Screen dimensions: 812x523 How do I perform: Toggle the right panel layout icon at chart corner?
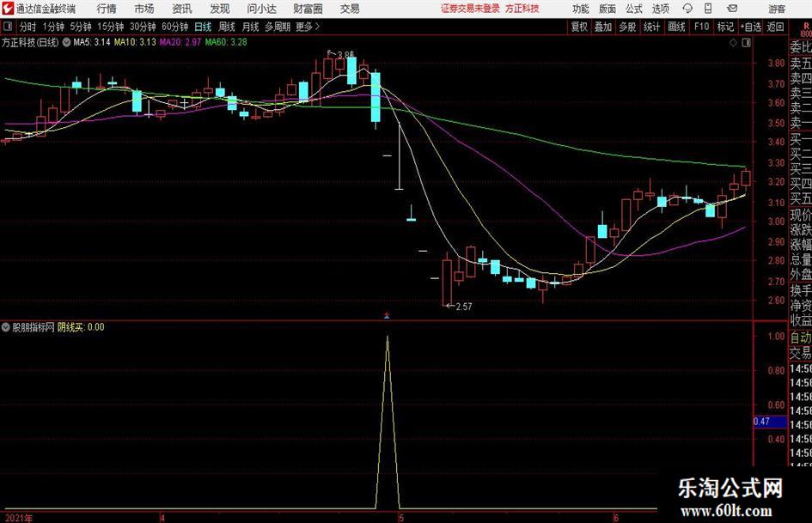(746, 43)
